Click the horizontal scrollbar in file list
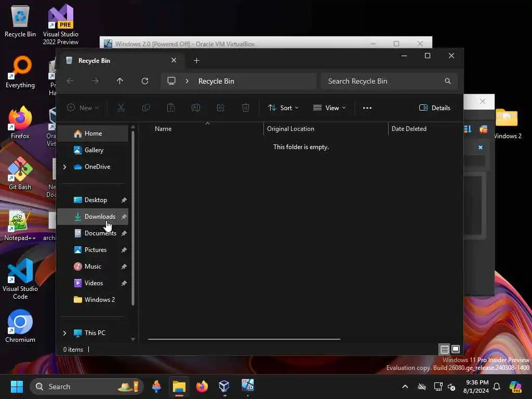532x399 pixels. pyautogui.click(x=244, y=339)
